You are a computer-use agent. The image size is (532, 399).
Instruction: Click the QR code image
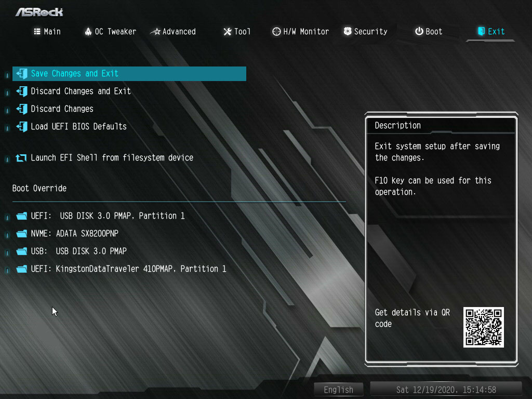click(484, 327)
